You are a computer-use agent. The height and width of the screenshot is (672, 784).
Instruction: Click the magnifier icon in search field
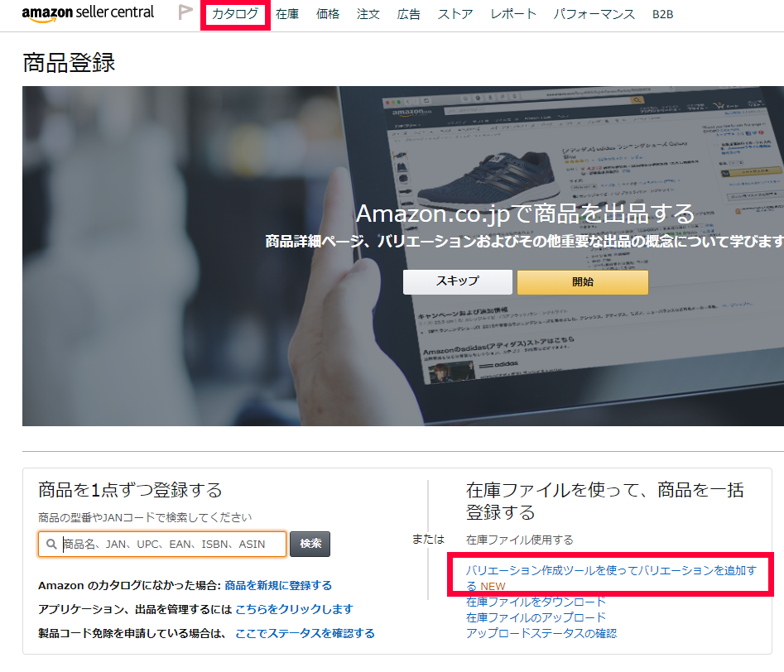pos(51,545)
